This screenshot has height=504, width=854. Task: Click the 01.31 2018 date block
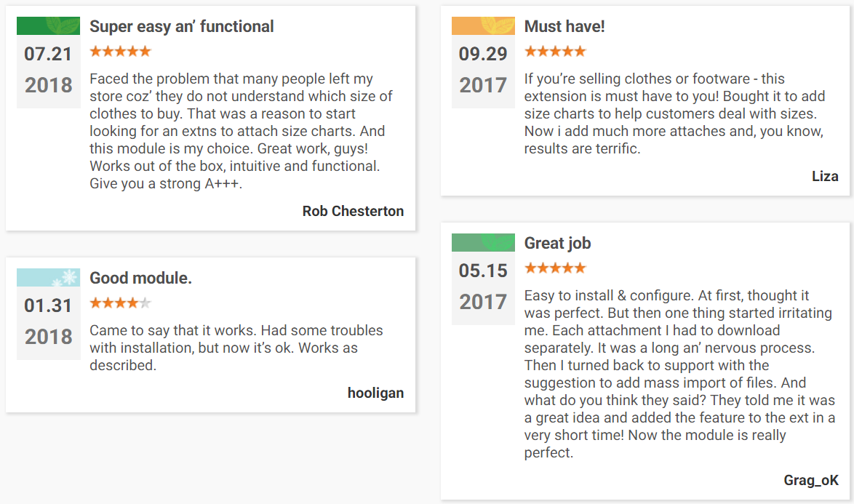49,323
